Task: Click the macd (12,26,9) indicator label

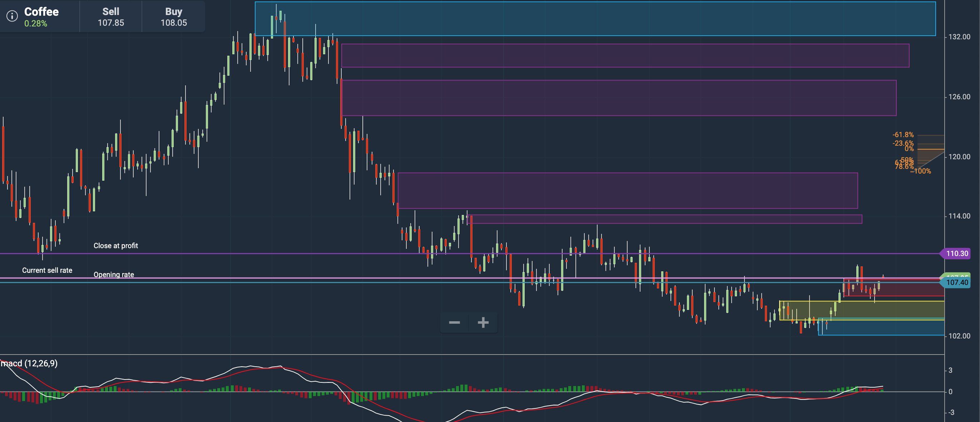Action: pyautogui.click(x=29, y=363)
